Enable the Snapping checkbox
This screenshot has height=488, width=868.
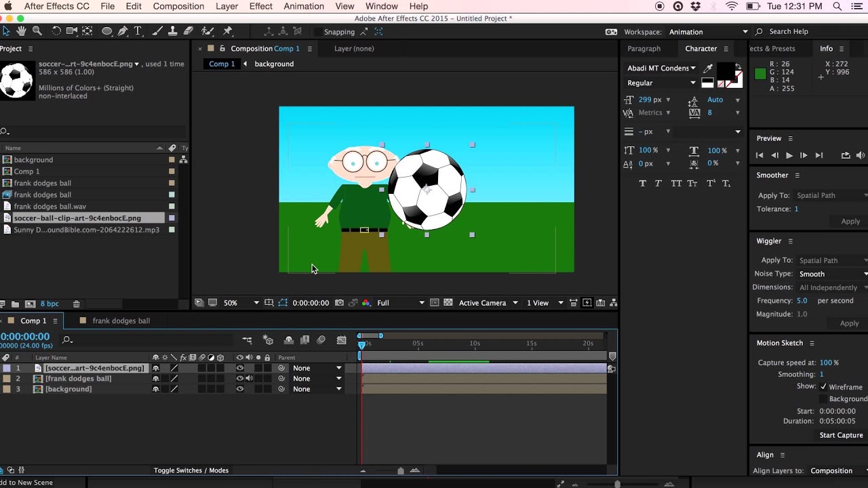coord(317,32)
